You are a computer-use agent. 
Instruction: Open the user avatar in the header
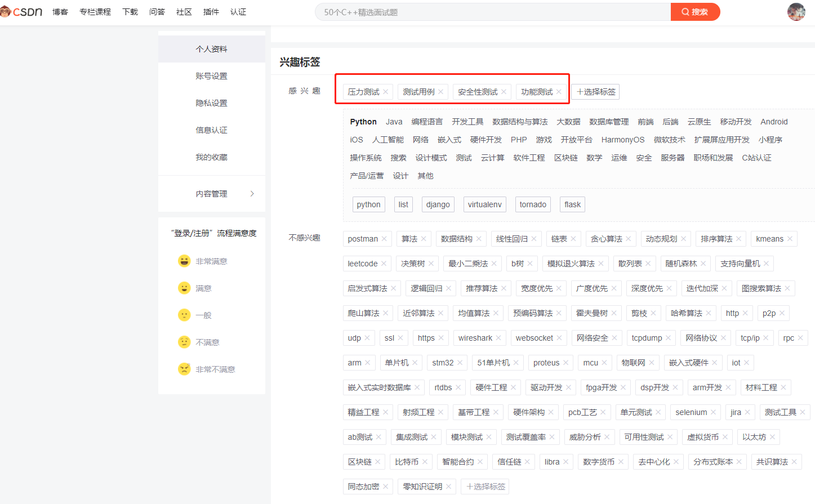796,12
